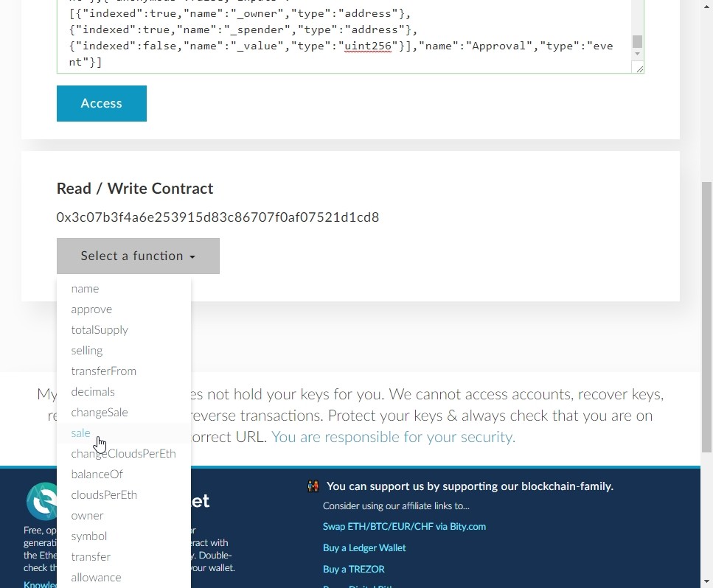Click the blue Access button
Image resolution: width=713 pixels, height=588 pixels.
(x=102, y=103)
